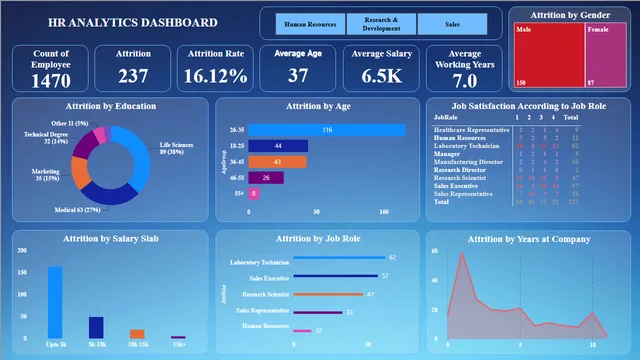
Task: Click the Medical 63 (27%) label
Action: 78,210
